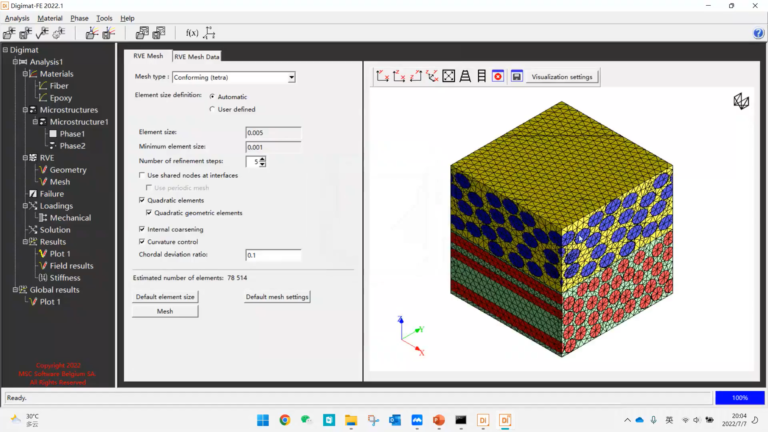Click the 100% progress bar
The image size is (768, 432).
pos(740,398)
